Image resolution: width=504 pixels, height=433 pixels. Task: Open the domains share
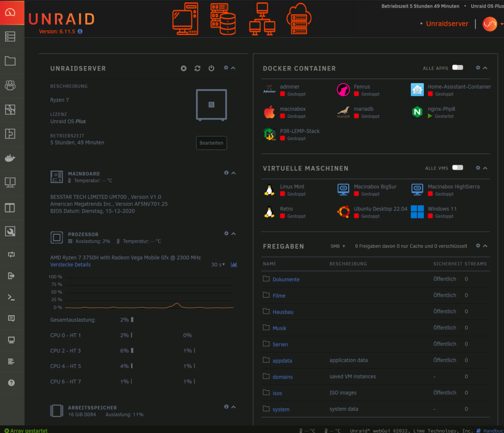(283, 377)
